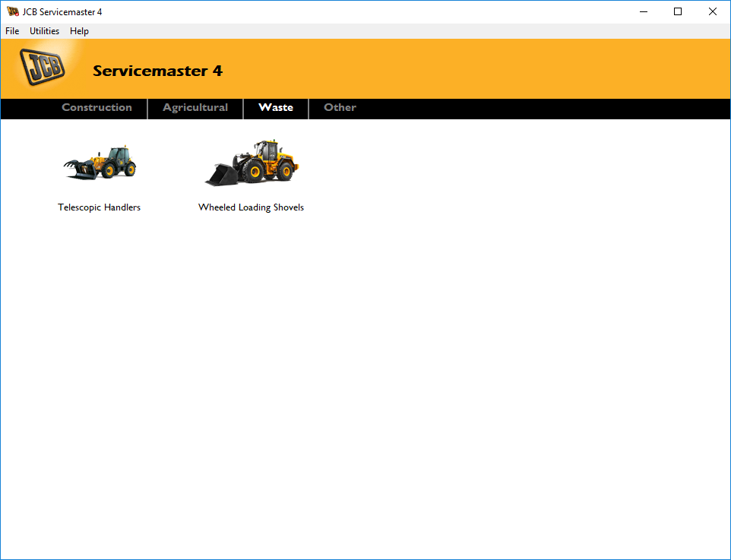Click the Telescopic Handlers text label
The image size is (731, 560).
(x=100, y=207)
